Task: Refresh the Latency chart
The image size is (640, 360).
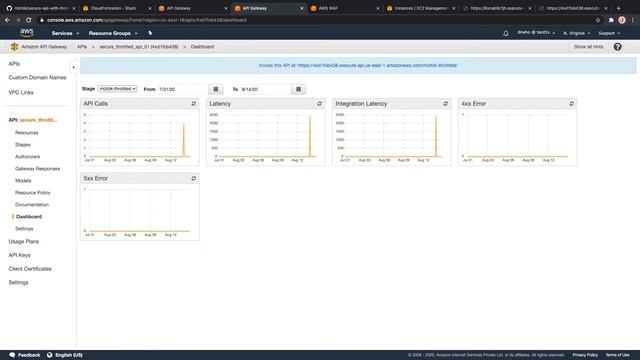Action: point(320,104)
